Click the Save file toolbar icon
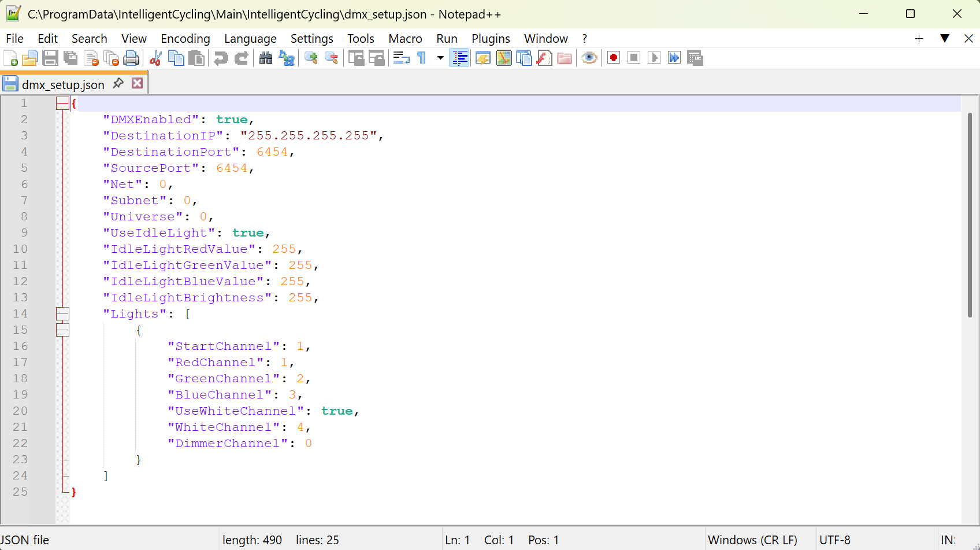 pyautogui.click(x=50, y=58)
